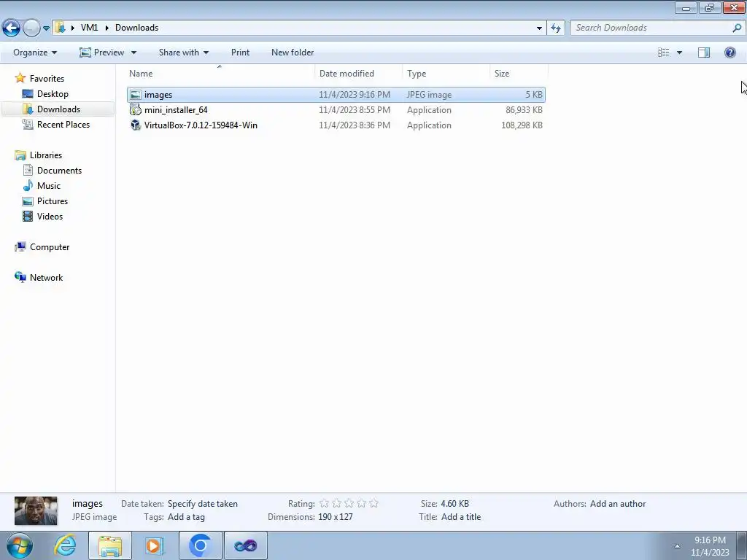Change view with the views icon
The image size is (747, 560).
(664, 52)
